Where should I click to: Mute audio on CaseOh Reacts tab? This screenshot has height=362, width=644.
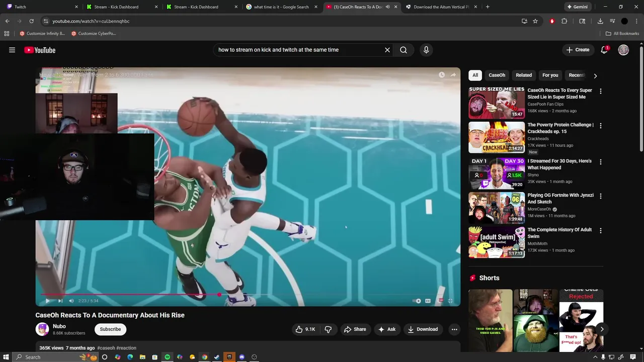pos(388,7)
